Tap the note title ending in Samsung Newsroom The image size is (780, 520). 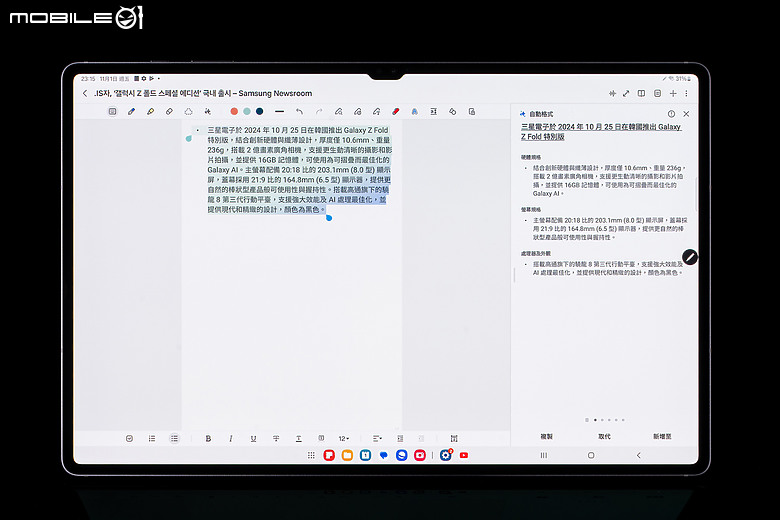(203, 93)
